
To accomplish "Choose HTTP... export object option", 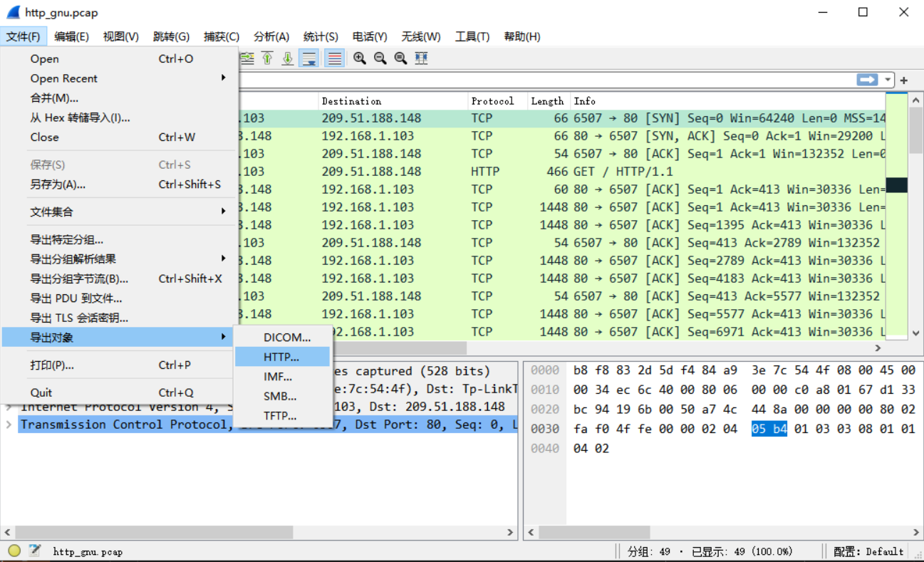I will click(284, 357).
